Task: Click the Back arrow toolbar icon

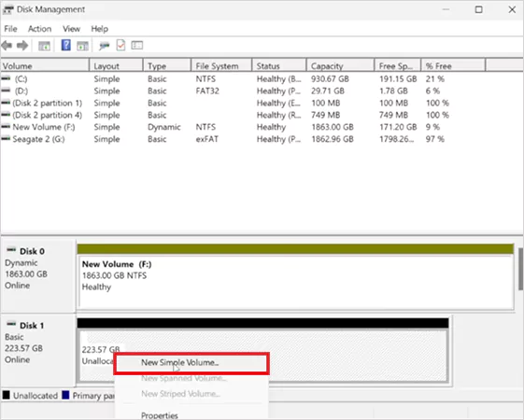Action: [x=7, y=46]
